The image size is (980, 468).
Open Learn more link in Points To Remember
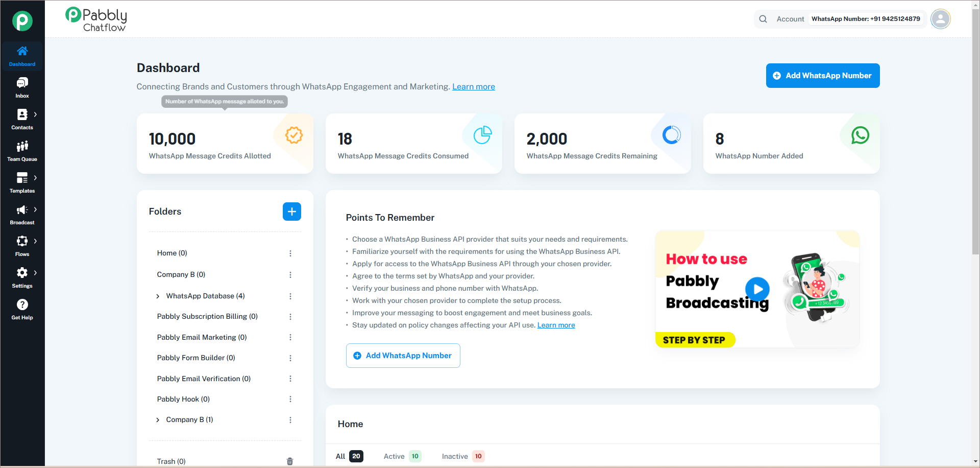(x=556, y=325)
